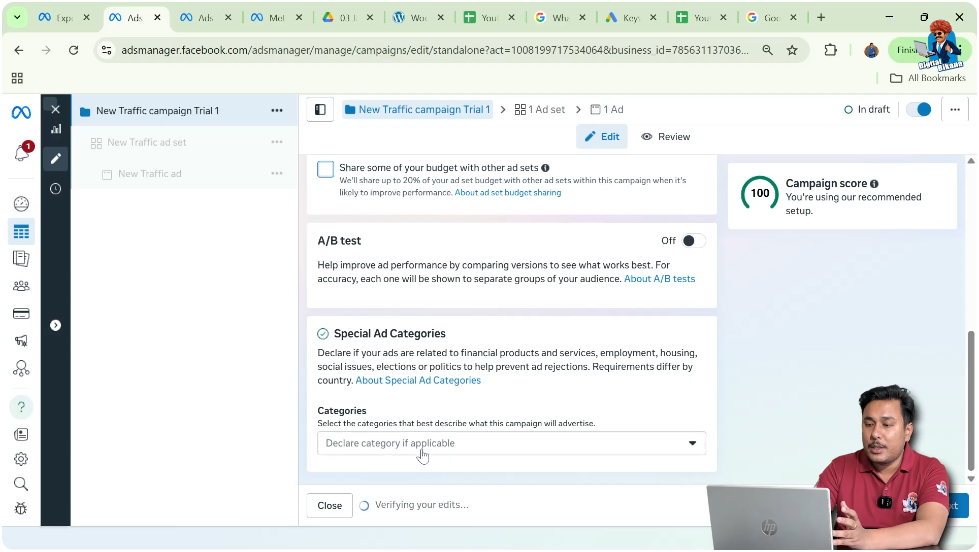The height and width of the screenshot is (552, 979).
Task: Switch to the WordPress browser tab
Action: (418, 17)
